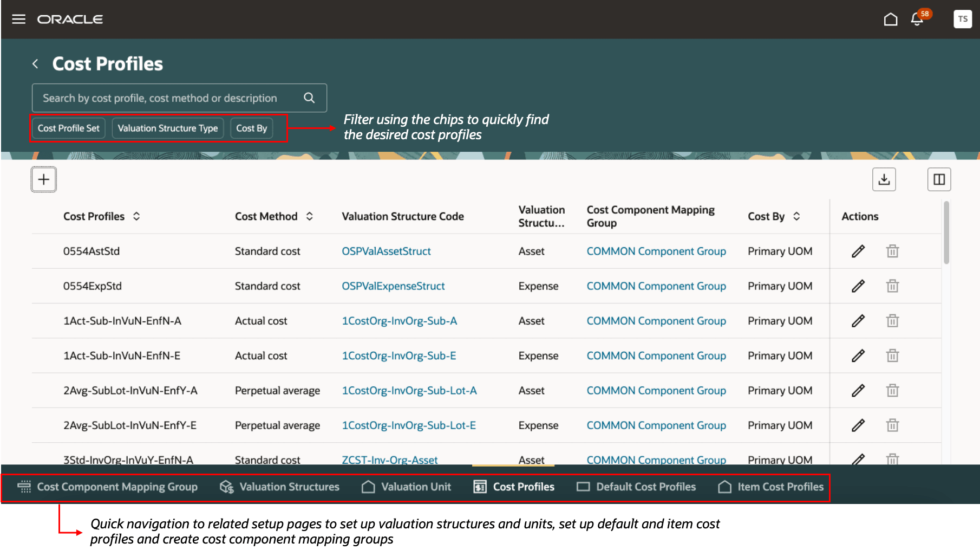980x556 pixels.
Task: Sort by the Cost By column
Action: [x=796, y=216]
